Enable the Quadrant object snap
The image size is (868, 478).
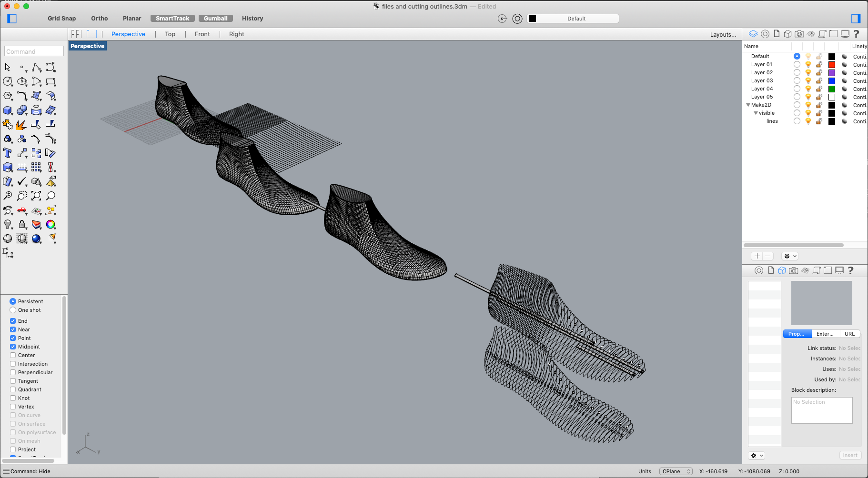coord(13,389)
